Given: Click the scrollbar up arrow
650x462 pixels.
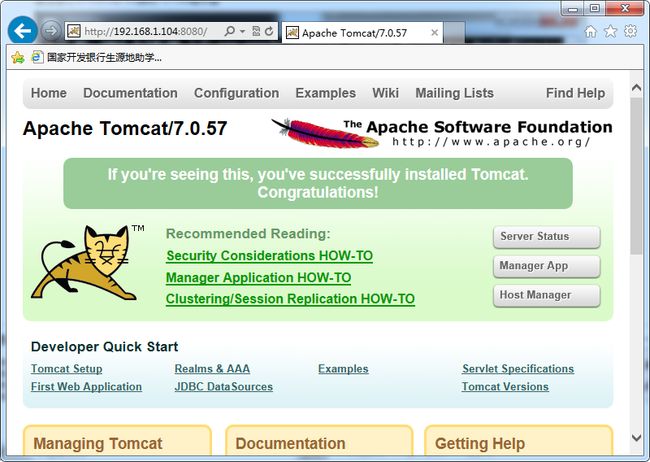Looking at the screenshot, I should pos(636,88).
